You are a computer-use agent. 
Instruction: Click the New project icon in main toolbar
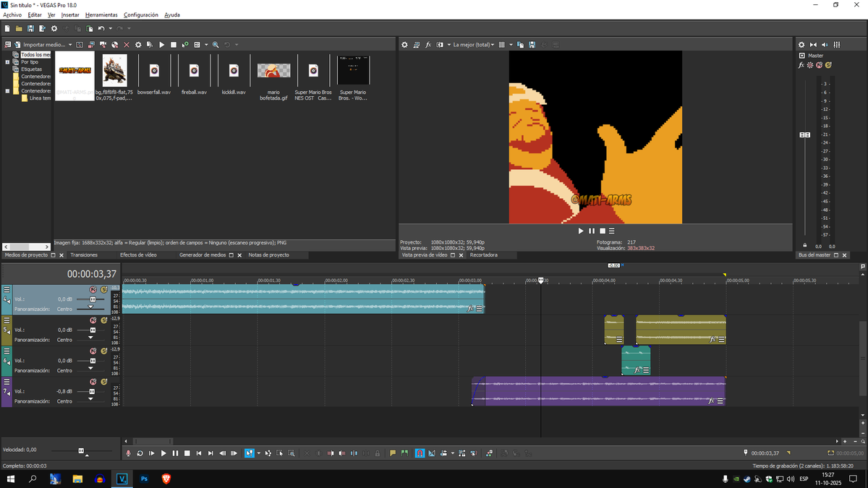click(7, 28)
